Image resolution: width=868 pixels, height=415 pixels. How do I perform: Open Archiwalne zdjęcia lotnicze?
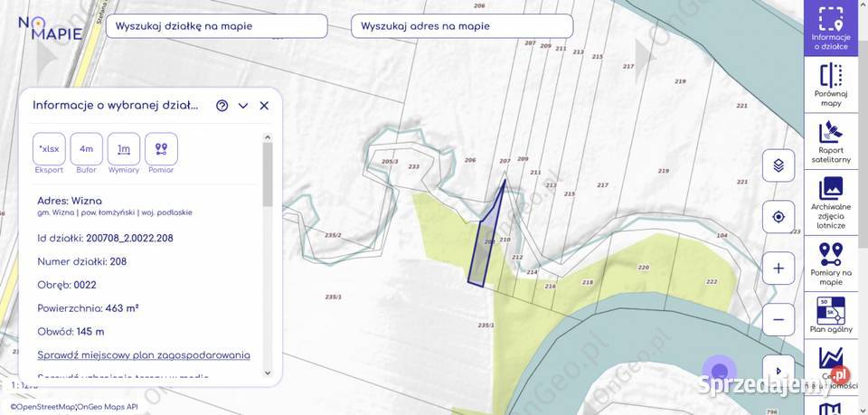830,201
